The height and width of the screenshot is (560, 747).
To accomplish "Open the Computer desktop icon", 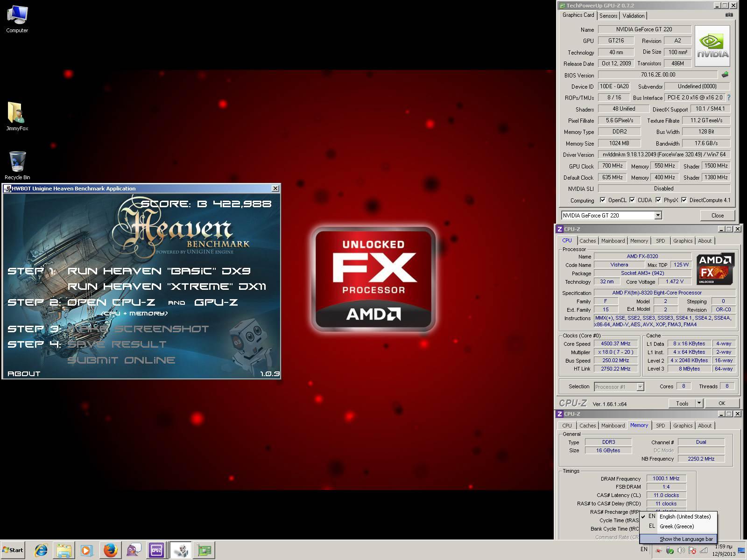I will [17, 19].
